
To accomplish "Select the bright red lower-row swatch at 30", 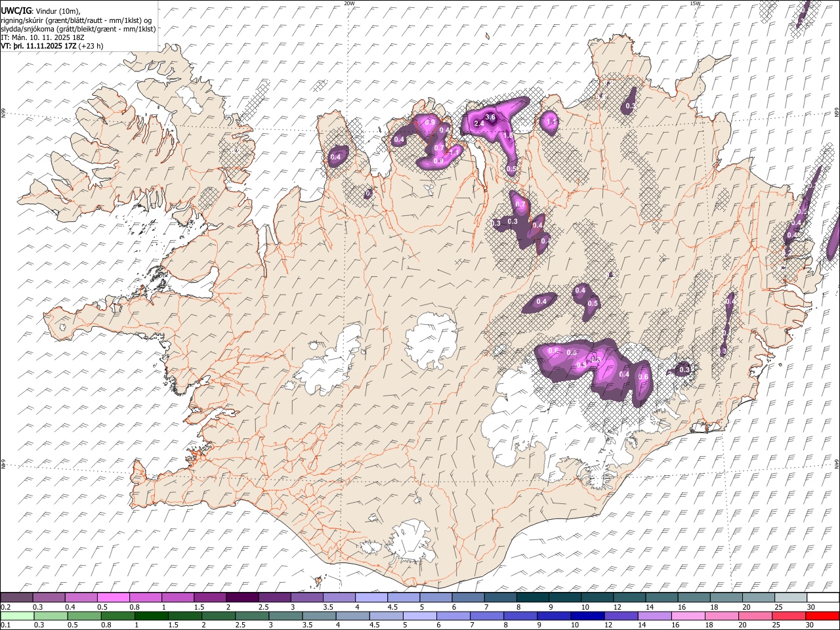I will click(x=822, y=616).
